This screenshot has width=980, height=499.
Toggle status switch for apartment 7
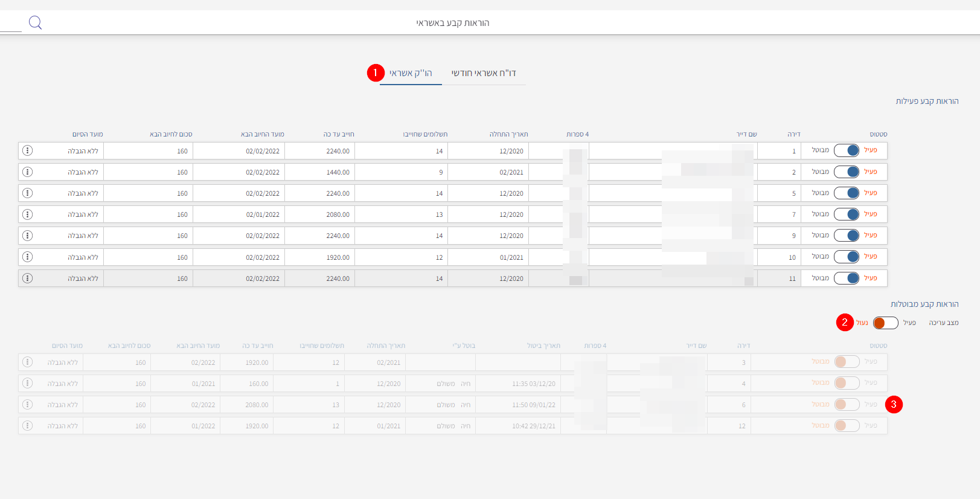click(x=847, y=214)
